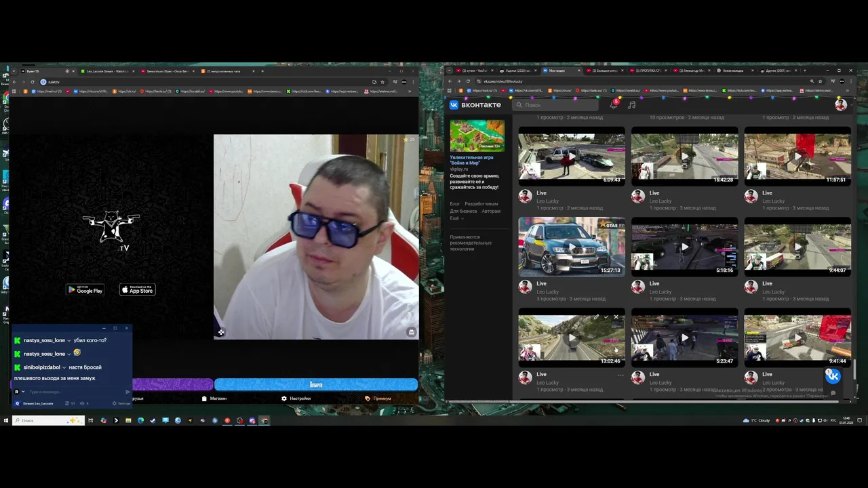Open Настройки in rulet.tv bottom bar
Image resolution: width=868 pixels, height=488 pixels.
pyautogui.click(x=296, y=399)
